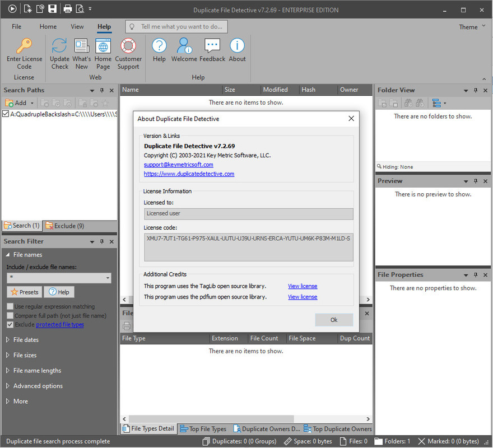Open the Theme menu

[472, 27]
